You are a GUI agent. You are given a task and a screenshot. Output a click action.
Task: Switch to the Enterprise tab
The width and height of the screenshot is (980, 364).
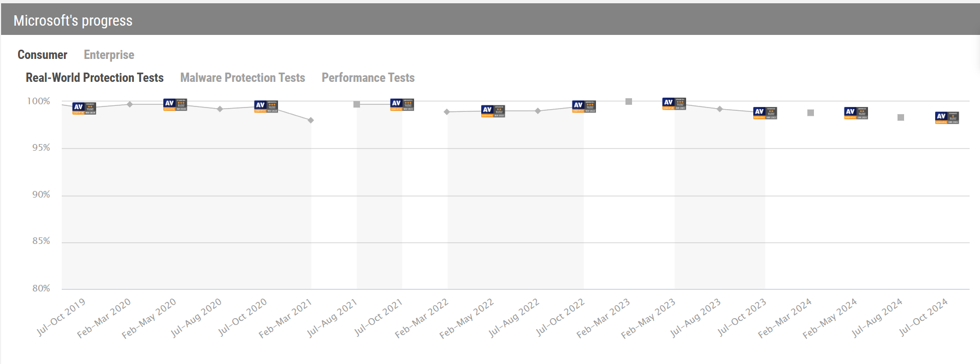coord(109,55)
